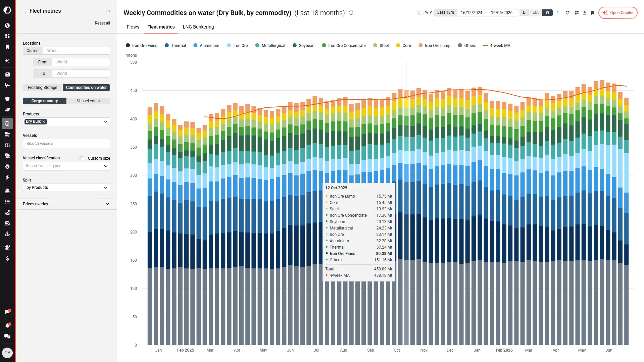Screen dimensions: 644x362
Task: Open the notifications bell
Action: pos(7,326)
